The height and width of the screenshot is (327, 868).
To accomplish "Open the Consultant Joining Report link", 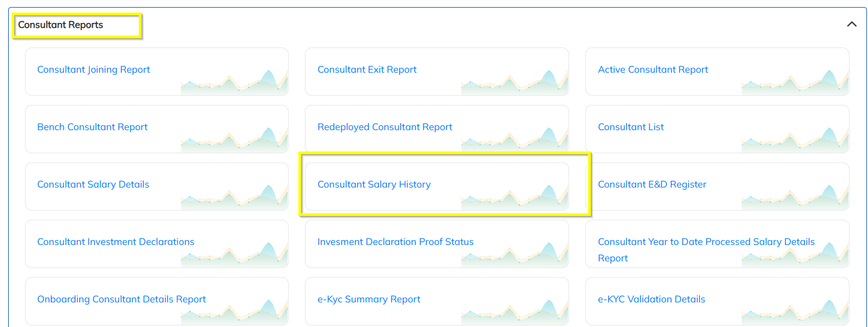I will (x=93, y=69).
